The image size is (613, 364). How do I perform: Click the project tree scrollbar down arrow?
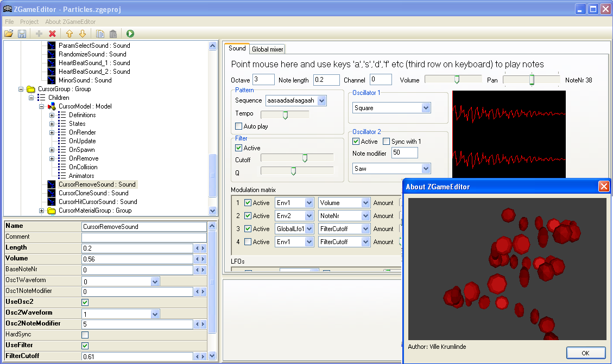pyautogui.click(x=213, y=211)
